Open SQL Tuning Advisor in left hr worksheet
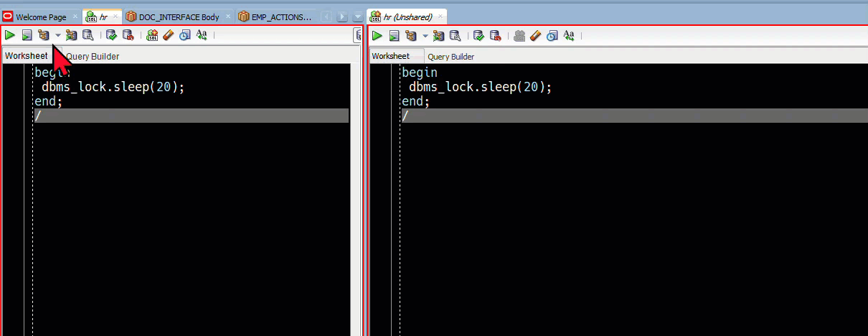The width and height of the screenshot is (868, 336). point(88,34)
